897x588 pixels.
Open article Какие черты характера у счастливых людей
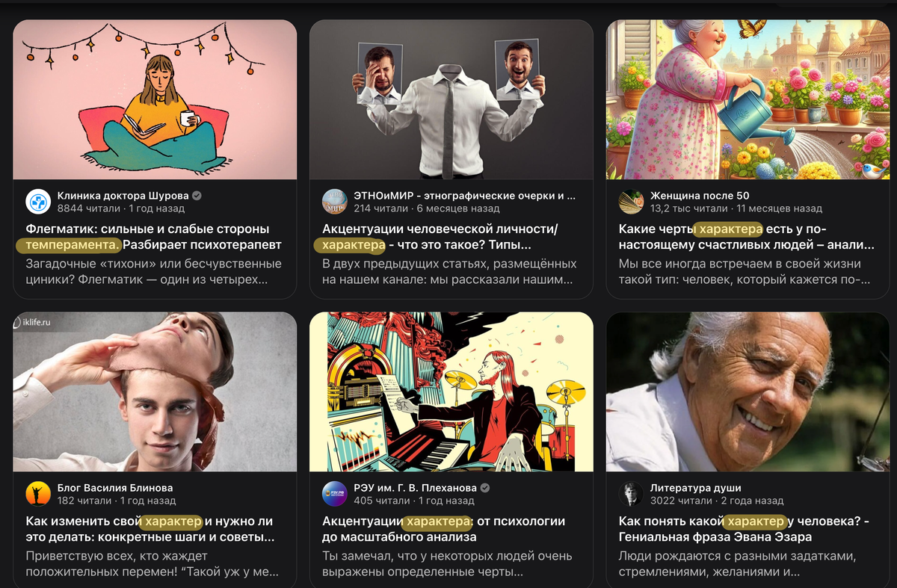(x=747, y=237)
